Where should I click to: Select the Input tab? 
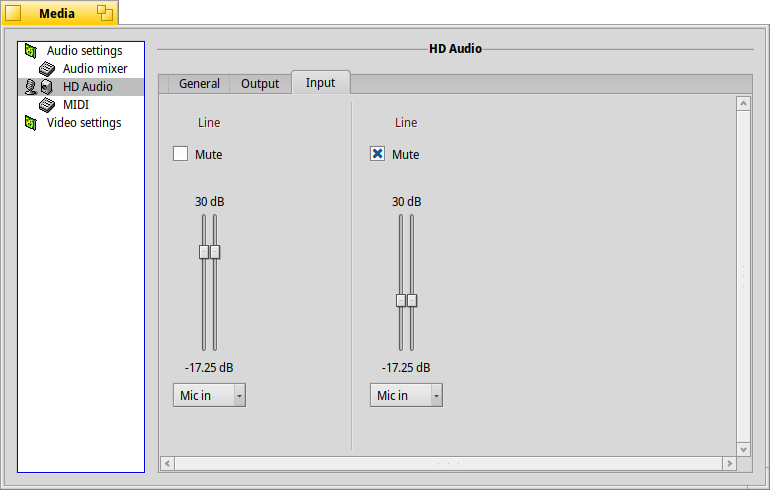321,82
